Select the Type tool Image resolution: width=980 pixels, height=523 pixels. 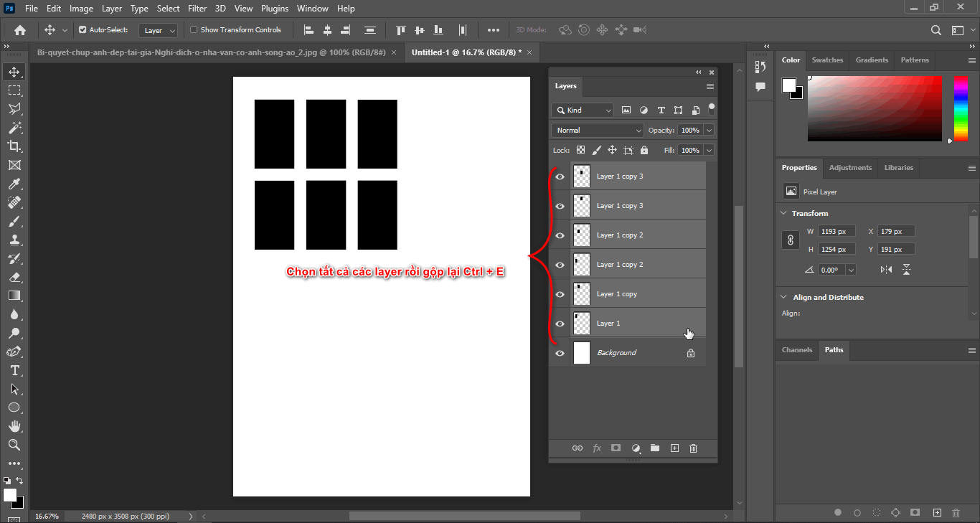(x=14, y=371)
